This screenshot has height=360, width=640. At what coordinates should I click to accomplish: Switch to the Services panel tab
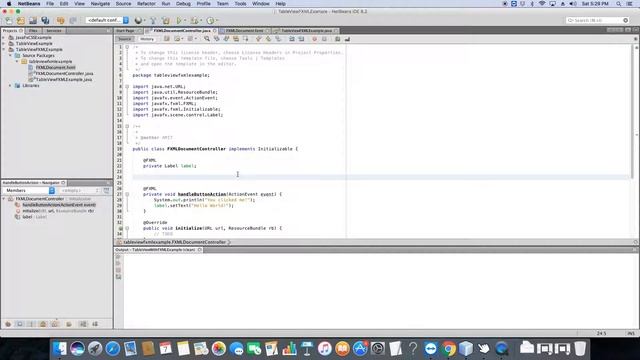(54, 31)
